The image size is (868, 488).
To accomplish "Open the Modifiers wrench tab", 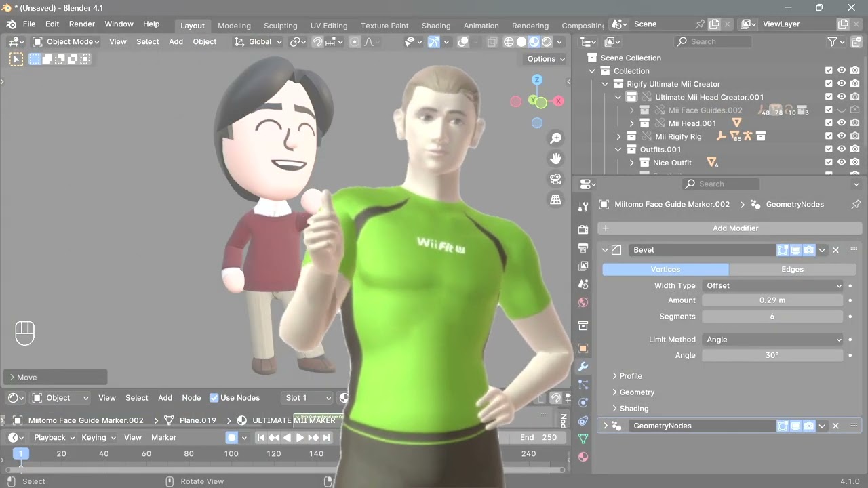I will point(583,367).
